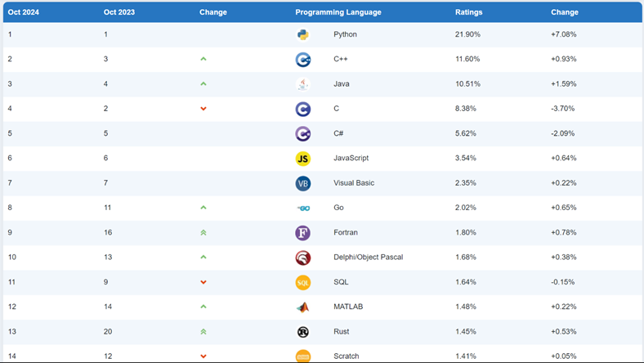Click the C++ language logo
This screenshot has width=644, height=363.
click(302, 60)
